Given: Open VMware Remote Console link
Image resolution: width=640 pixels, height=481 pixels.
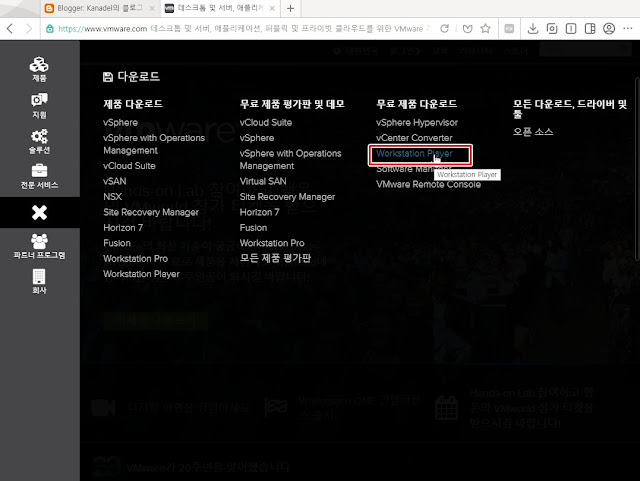Looking at the screenshot, I should pyautogui.click(x=428, y=185).
